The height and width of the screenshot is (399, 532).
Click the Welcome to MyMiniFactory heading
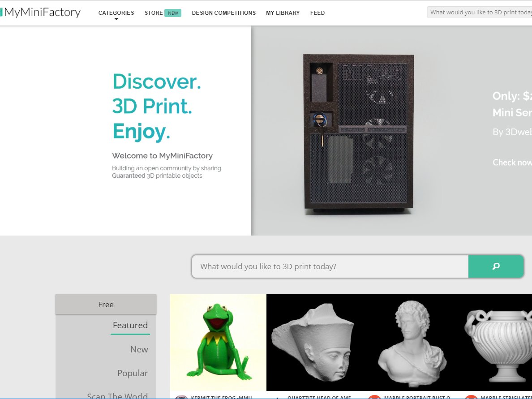click(162, 156)
